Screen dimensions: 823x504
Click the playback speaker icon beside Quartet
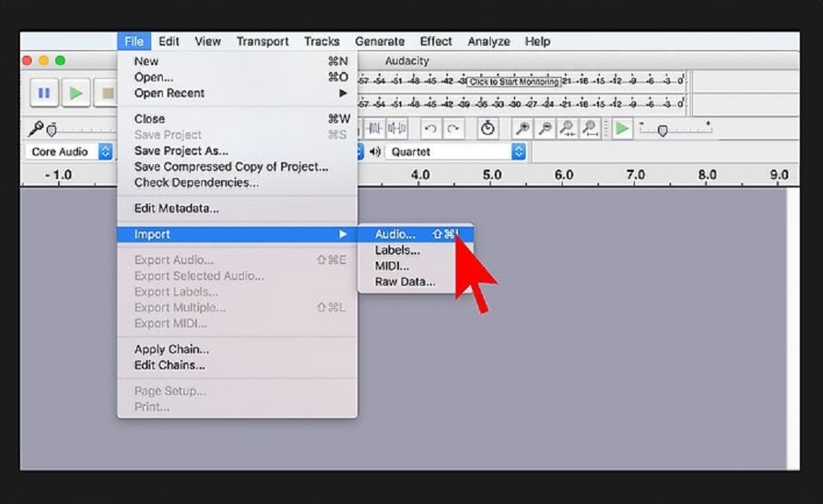375,152
